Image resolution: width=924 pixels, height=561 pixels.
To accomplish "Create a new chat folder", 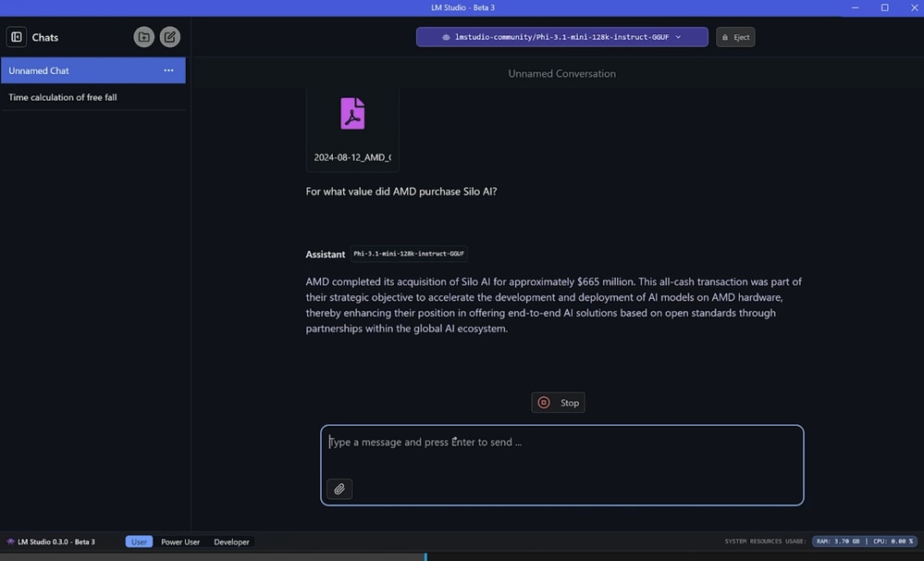I will point(143,37).
